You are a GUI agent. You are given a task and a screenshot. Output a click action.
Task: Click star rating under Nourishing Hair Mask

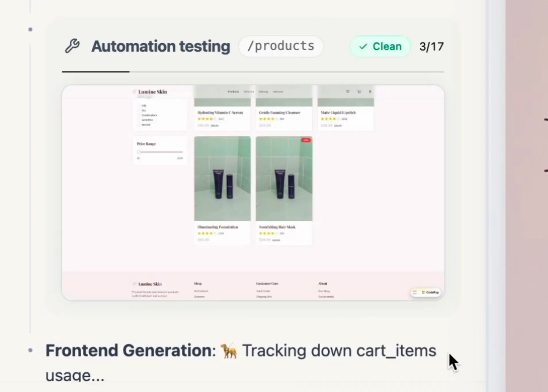268,233
